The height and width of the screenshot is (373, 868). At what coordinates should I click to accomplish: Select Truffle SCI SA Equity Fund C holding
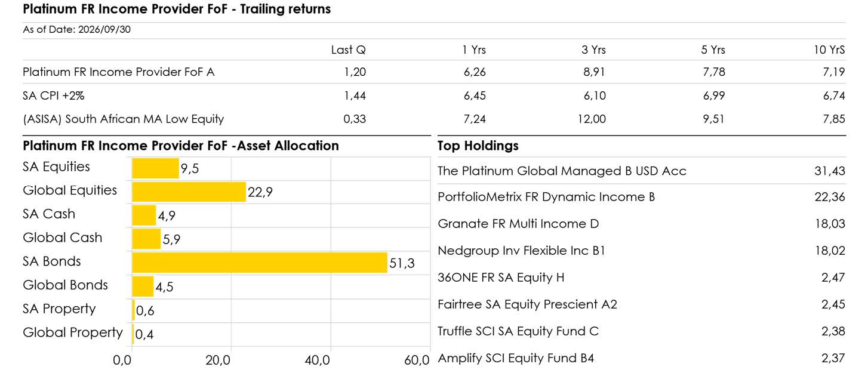[x=518, y=331]
